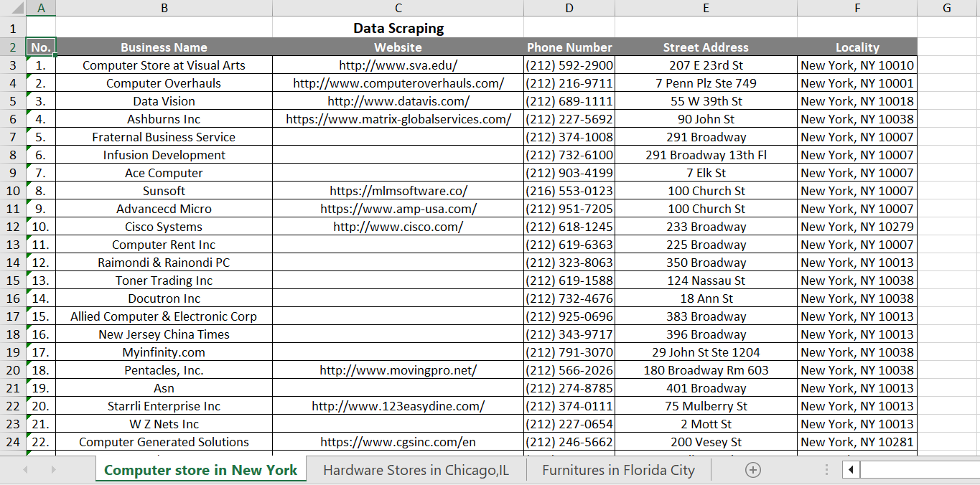Open Computer store in New York sheet tab
This screenshot has height=485, width=980.
click(200, 470)
